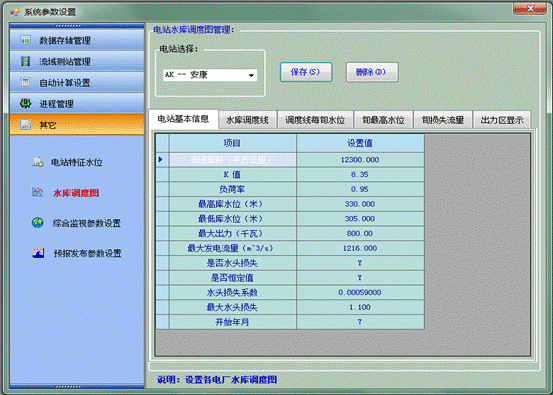
Task: Expand the 电站选择 dropdown arrow
Action: coord(251,75)
